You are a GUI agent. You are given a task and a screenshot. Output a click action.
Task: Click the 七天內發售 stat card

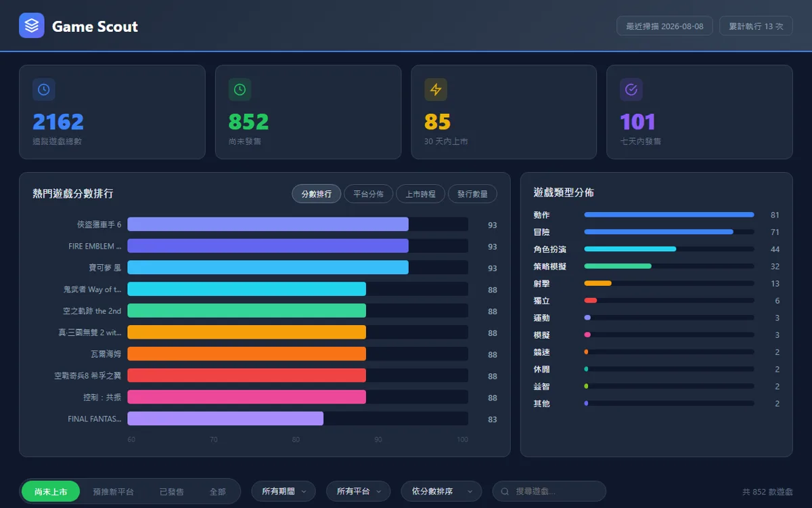click(x=700, y=112)
